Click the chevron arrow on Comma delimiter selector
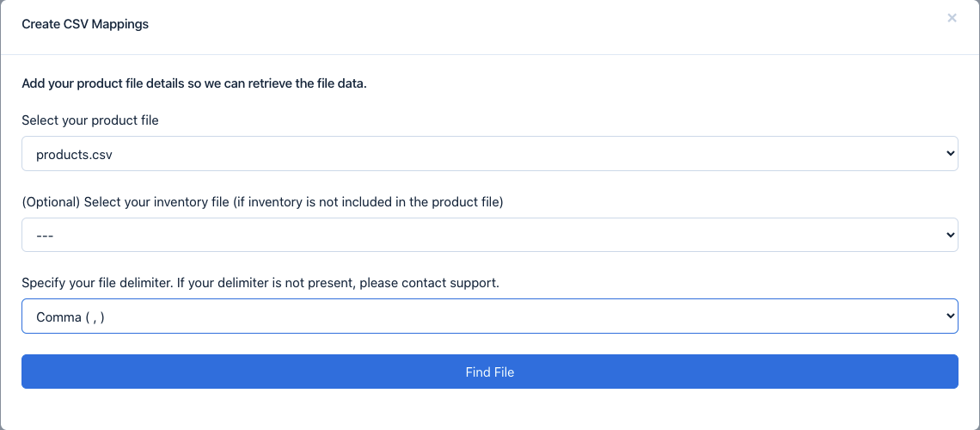The height and width of the screenshot is (430, 980). click(950, 316)
